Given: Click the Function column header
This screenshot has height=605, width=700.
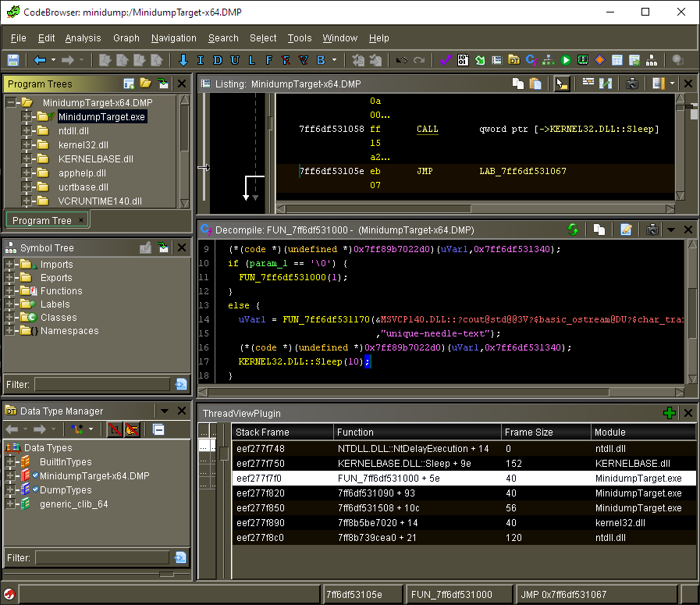Looking at the screenshot, I should pos(417,432).
